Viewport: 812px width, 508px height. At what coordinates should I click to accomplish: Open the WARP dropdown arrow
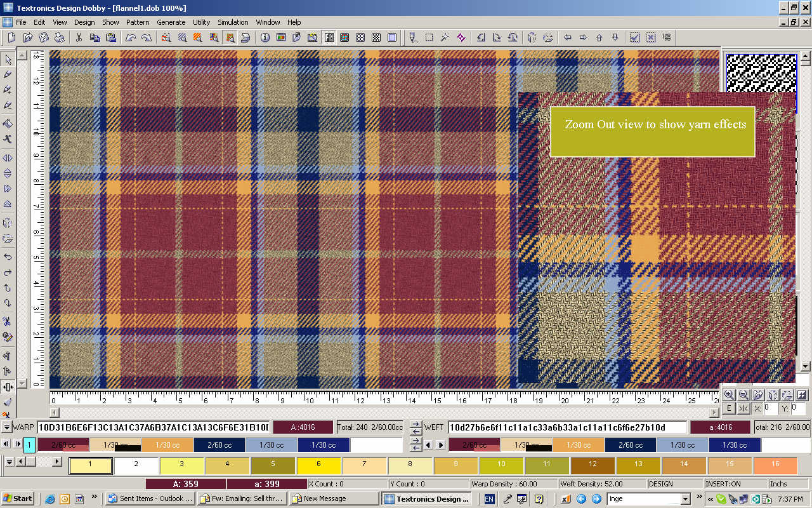(x=7, y=427)
